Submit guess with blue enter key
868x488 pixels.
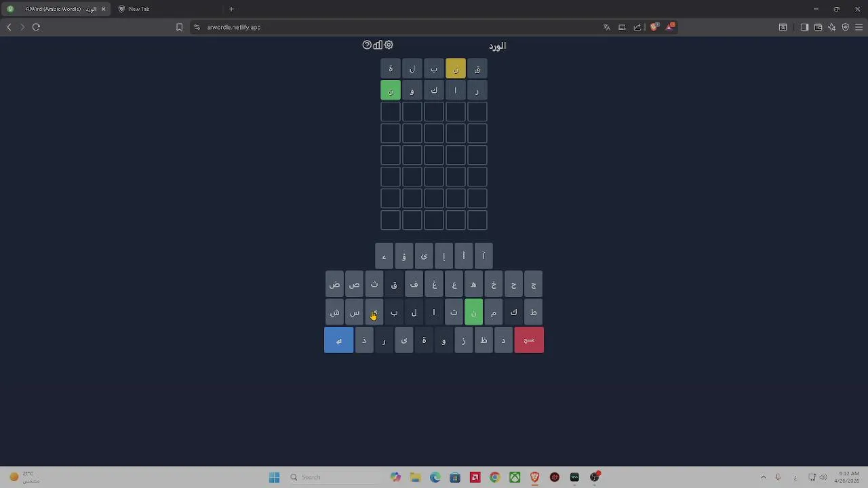(x=338, y=340)
